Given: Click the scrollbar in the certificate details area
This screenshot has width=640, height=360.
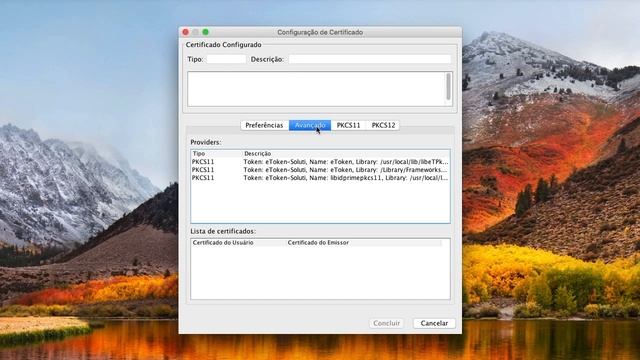Looking at the screenshot, I should tap(449, 87).
